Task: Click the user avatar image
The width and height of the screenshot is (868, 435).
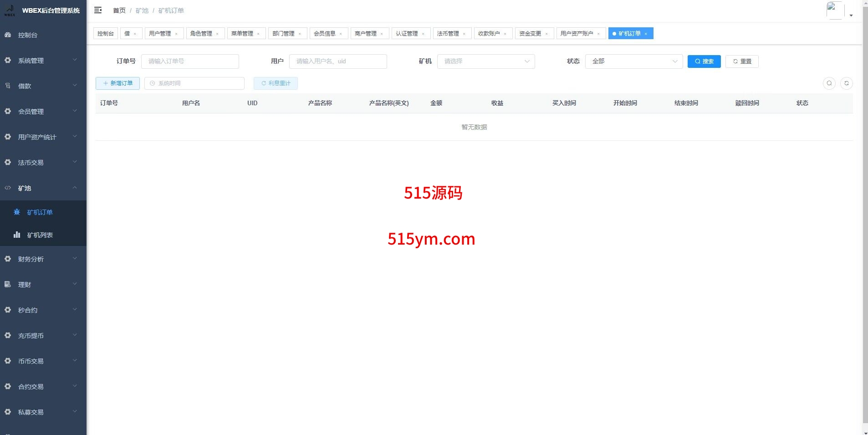Action: (x=835, y=10)
